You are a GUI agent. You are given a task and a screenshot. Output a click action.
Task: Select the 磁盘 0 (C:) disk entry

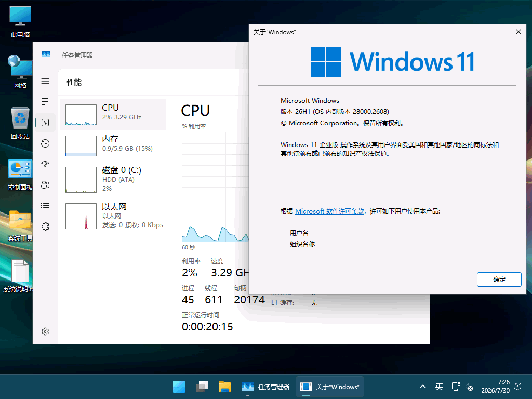[x=113, y=179]
